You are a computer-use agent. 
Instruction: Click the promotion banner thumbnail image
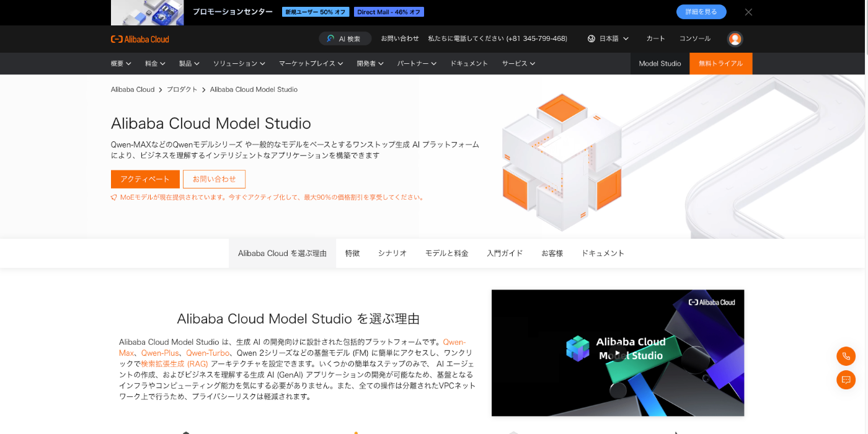tap(147, 12)
